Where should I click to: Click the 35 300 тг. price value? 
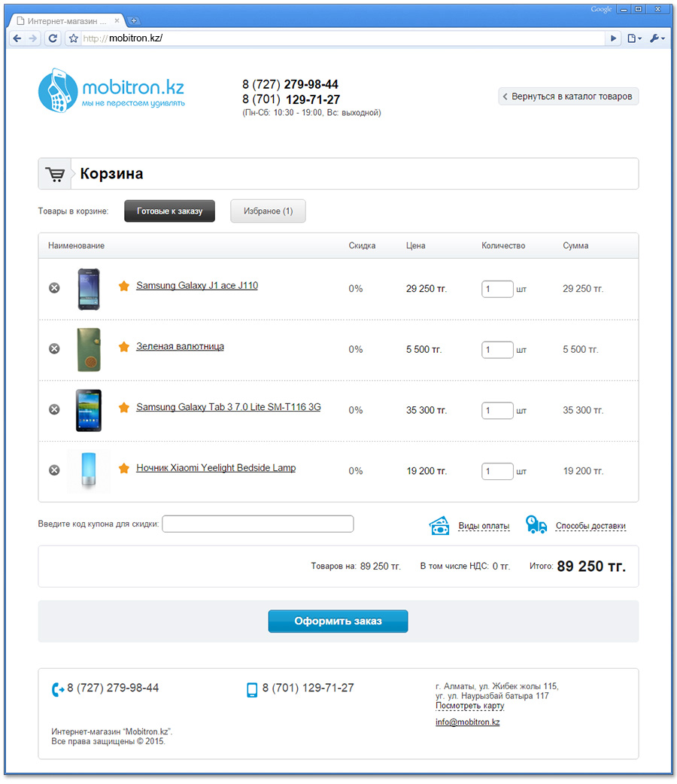427,410
